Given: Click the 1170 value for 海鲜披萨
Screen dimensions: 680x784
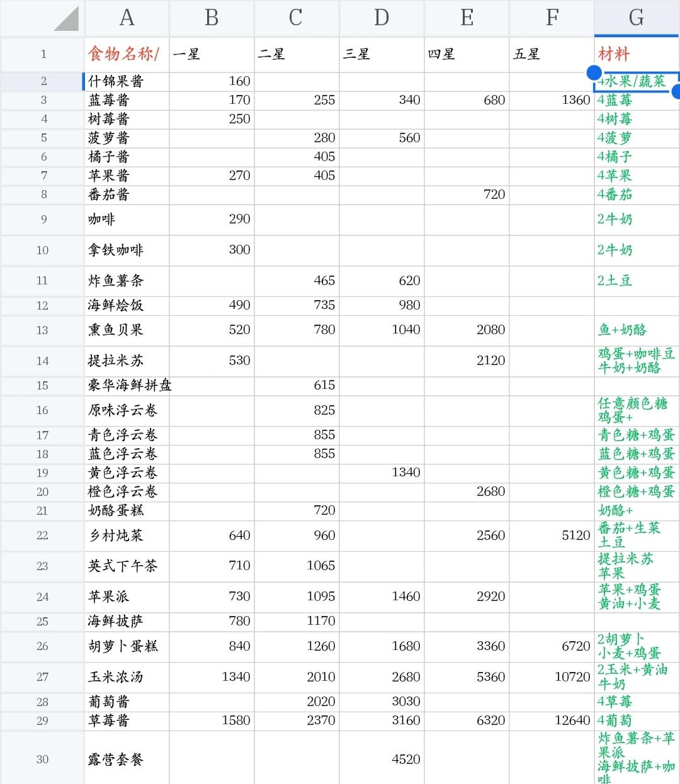Looking at the screenshot, I should point(297,622).
